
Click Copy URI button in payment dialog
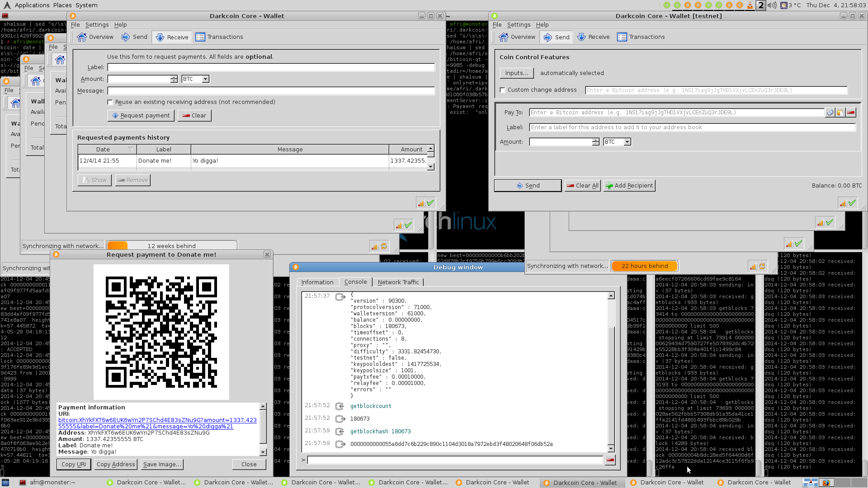[x=74, y=465]
